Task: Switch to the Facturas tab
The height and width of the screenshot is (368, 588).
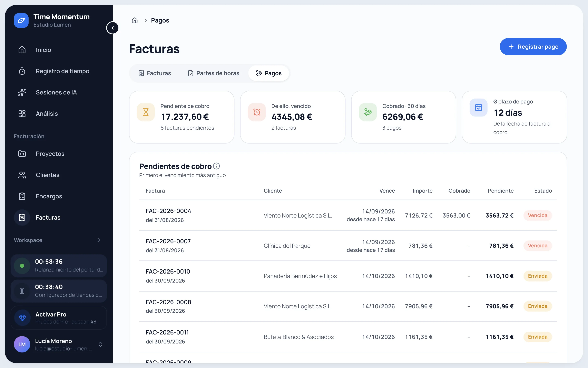Action: (x=155, y=73)
